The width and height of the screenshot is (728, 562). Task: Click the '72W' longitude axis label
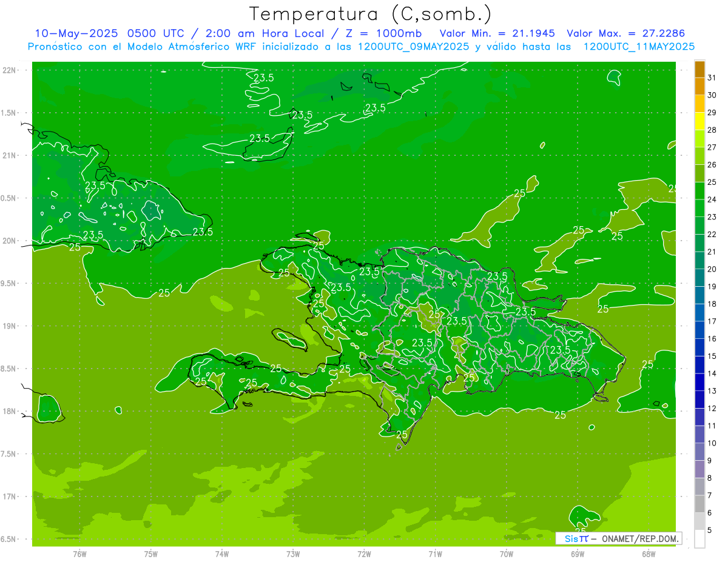click(364, 554)
